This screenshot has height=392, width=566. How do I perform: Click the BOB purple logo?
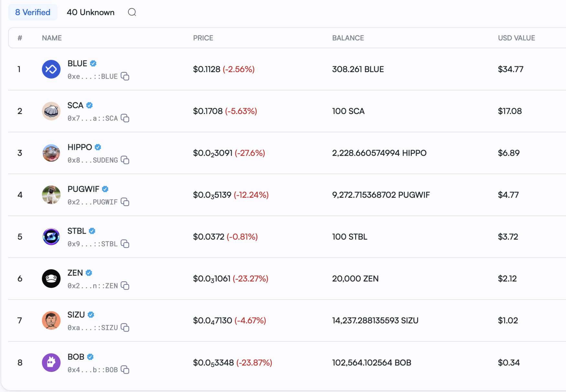click(51, 363)
